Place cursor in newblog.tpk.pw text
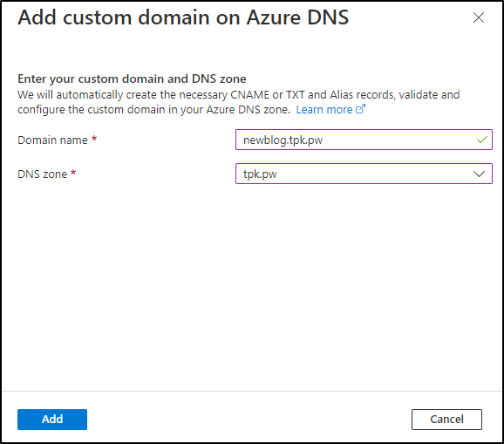Viewport: 504px width, 444px height. tap(283, 140)
